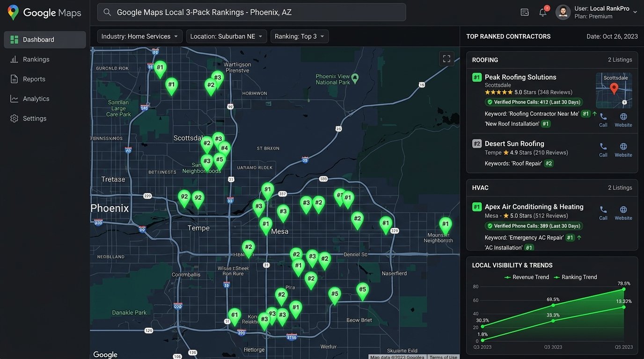Click the #1 rank badge for Peak Roofing
Screen dimensions: 644x359
[477, 77]
